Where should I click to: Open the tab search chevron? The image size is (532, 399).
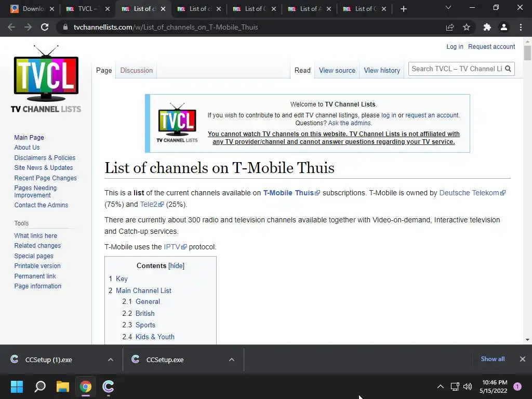point(448,7)
